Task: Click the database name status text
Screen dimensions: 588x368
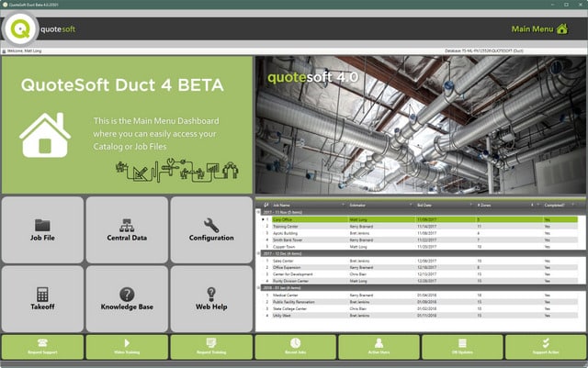Action: (x=484, y=50)
